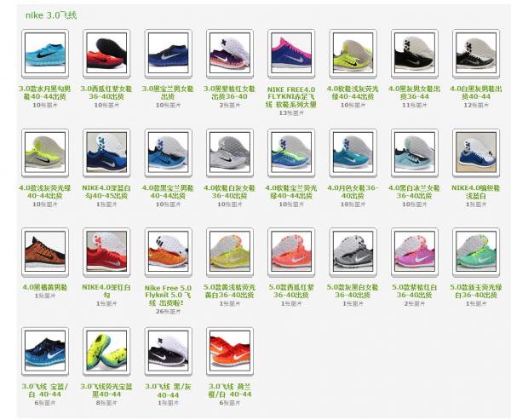Open the 4.0软鞋白灰女鞋 grey shoe thumbnail
The width and height of the screenshot is (511, 420).
[x=230, y=152]
